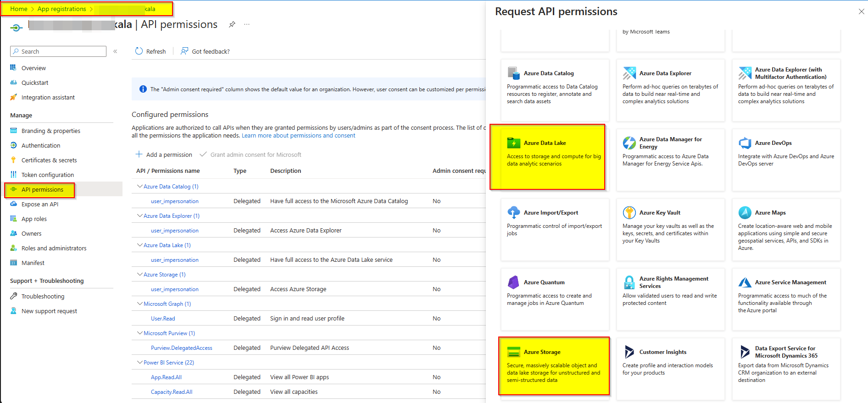Collapse the Azure Data Catalog (1) group
The height and width of the screenshot is (403, 868).
140,186
